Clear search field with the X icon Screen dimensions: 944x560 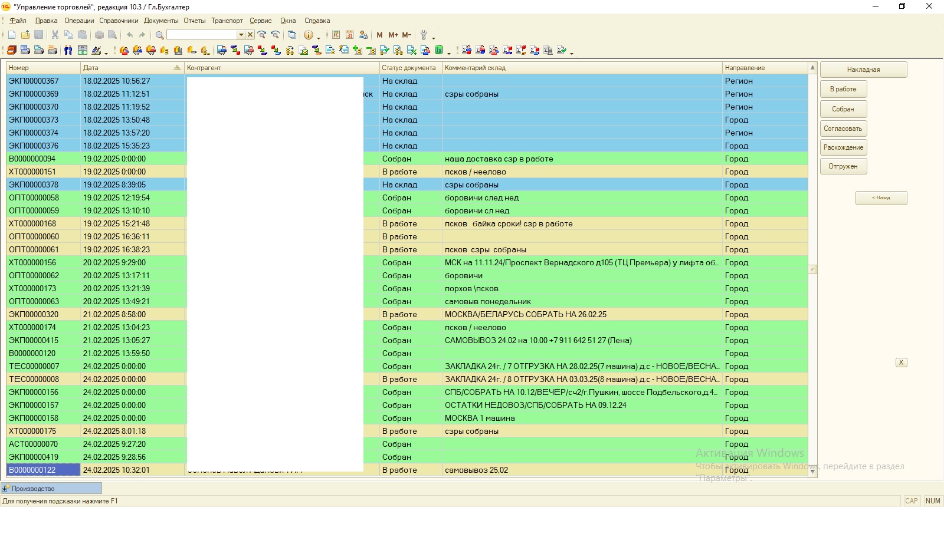click(250, 35)
